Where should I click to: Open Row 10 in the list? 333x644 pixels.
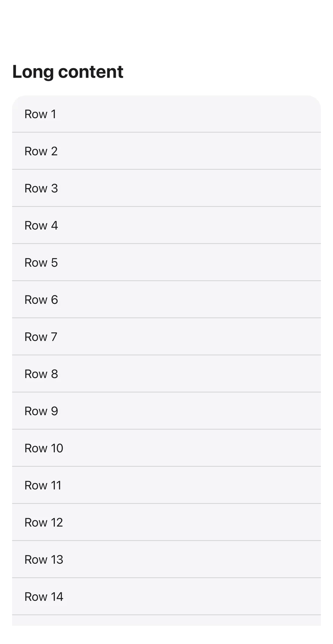[166, 448]
